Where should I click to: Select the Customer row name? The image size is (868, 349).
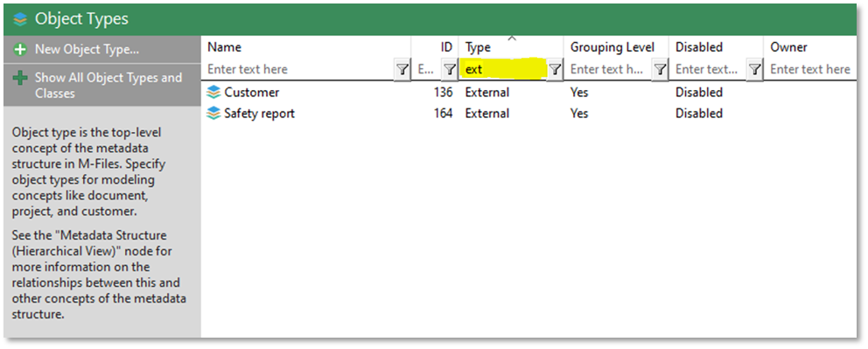tap(251, 93)
